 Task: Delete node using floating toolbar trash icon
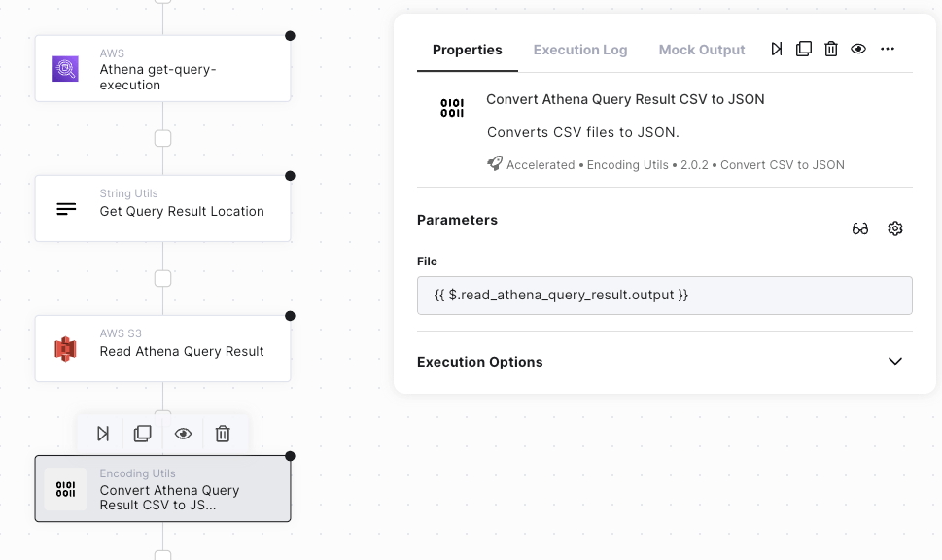tap(223, 434)
